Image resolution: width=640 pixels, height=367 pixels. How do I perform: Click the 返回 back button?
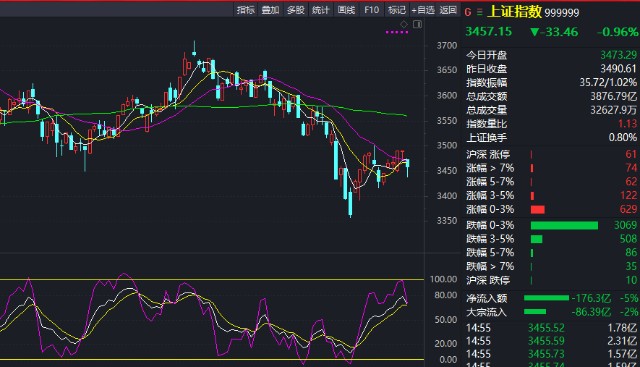click(448, 10)
